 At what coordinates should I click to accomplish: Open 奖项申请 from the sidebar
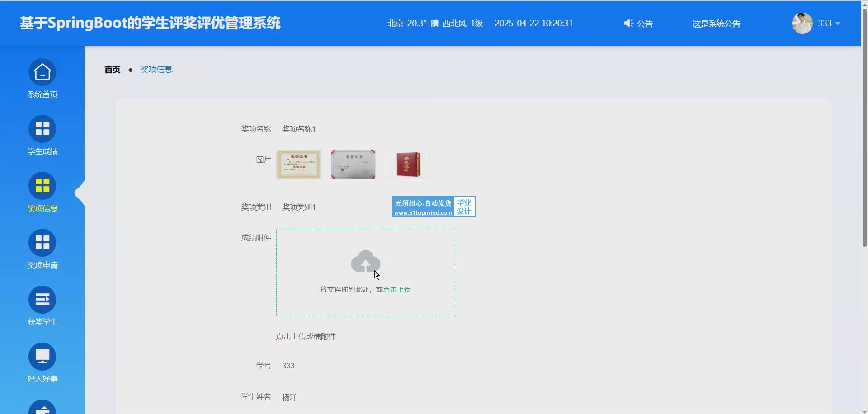point(42,243)
